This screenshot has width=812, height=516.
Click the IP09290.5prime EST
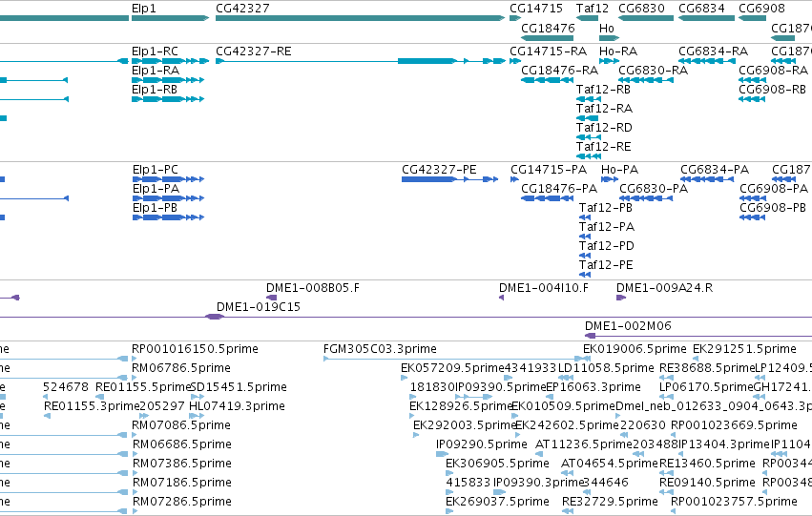tap(442, 454)
